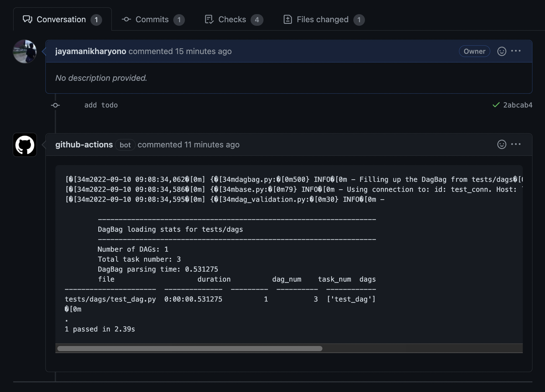Click the Conversation tab speech-bubble icon
The height and width of the screenshot is (392, 545).
[x=27, y=19]
